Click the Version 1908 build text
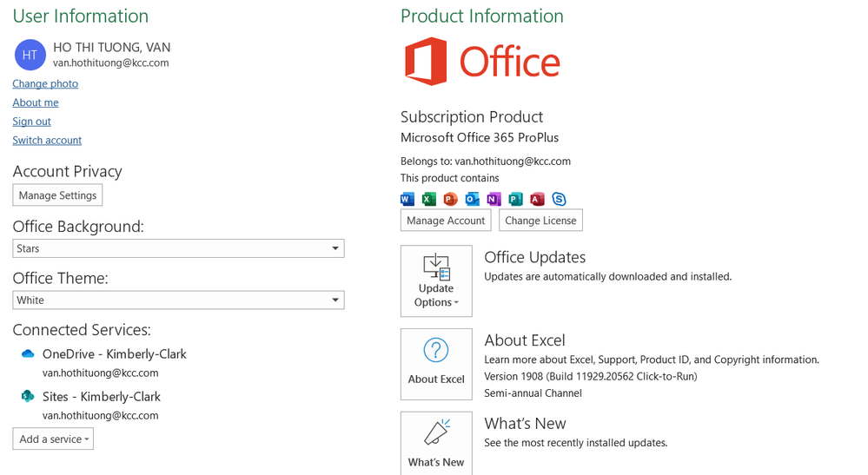The height and width of the screenshot is (475, 868). (591, 376)
